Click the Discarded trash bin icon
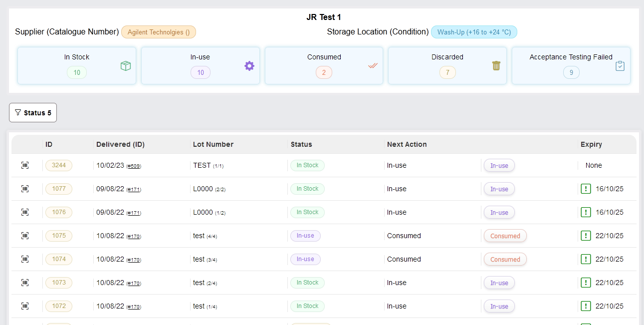 (x=496, y=66)
